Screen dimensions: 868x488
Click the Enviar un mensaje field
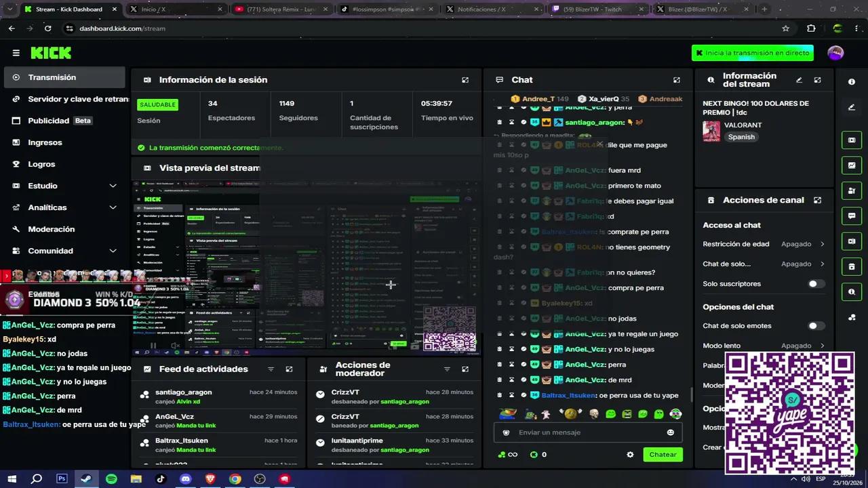[588, 432]
